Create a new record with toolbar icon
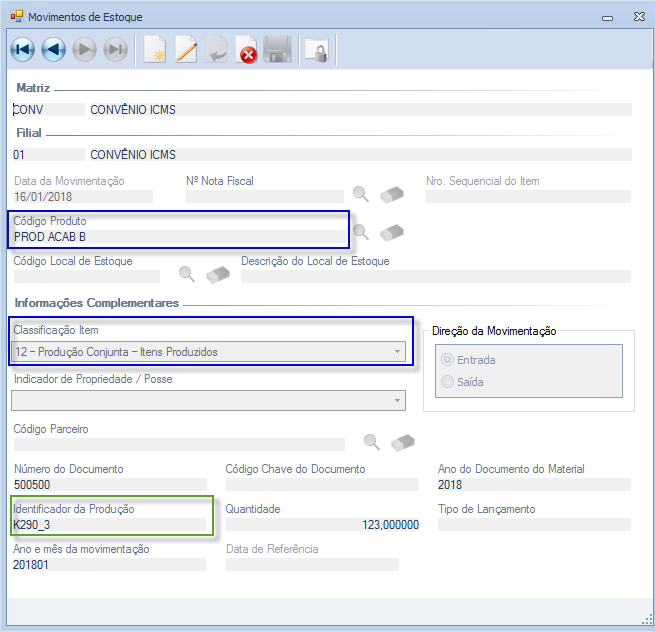 click(x=154, y=50)
